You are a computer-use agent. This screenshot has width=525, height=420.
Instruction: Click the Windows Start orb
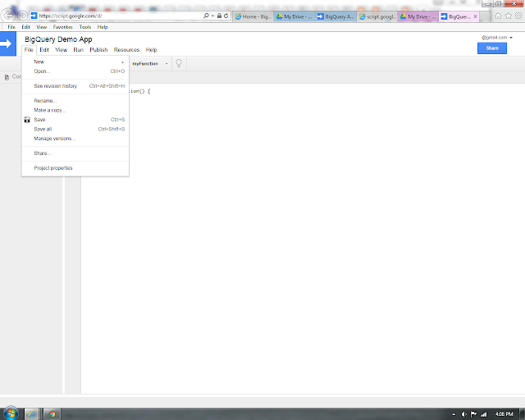click(11, 413)
